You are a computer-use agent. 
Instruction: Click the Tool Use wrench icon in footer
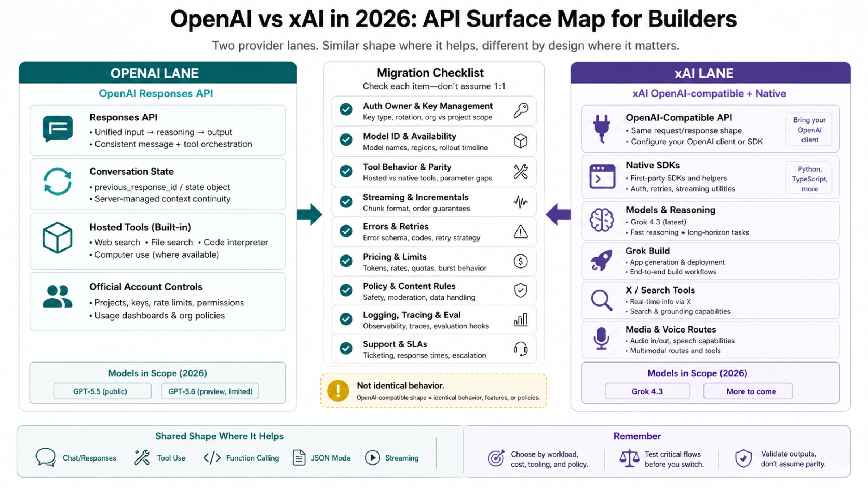(x=142, y=458)
